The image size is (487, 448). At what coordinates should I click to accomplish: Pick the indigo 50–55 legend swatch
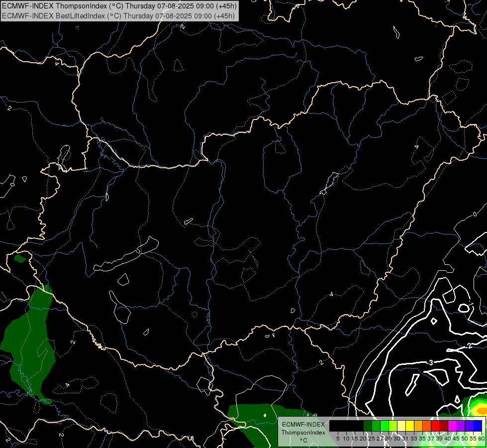coord(469,426)
